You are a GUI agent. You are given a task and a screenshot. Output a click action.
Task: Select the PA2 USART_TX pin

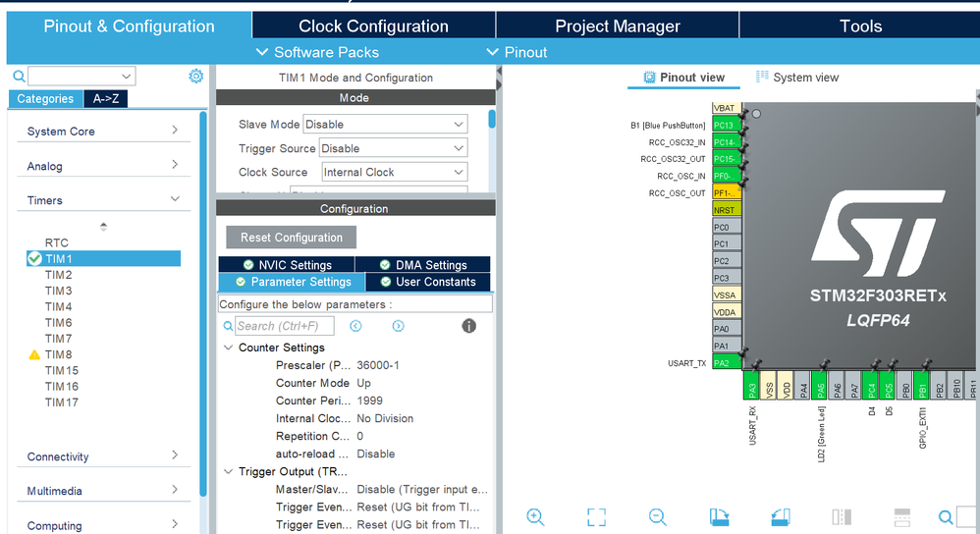click(x=727, y=363)
